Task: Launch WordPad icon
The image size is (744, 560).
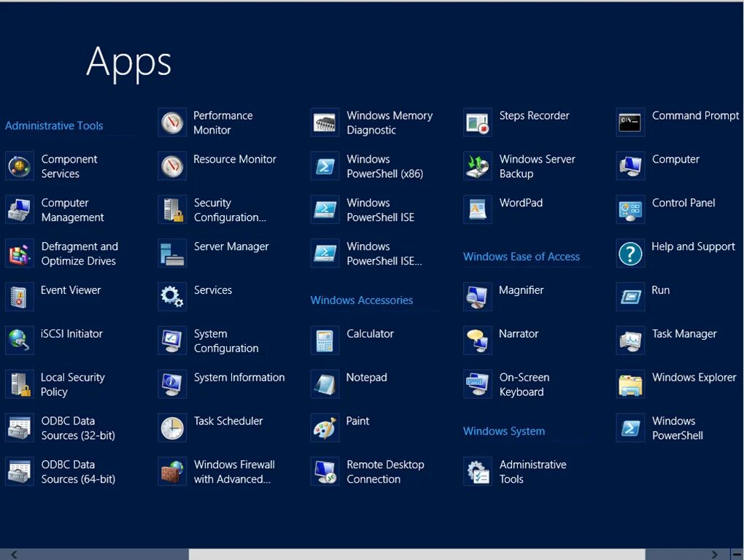Action: pos(478,209)
